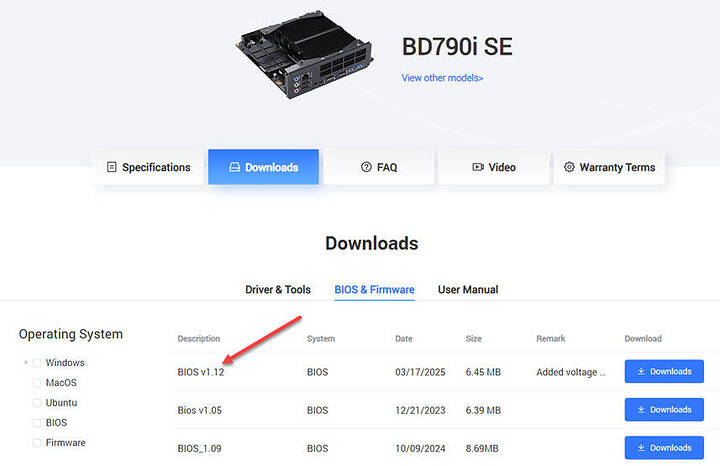The image size is (720, 466).
Task: Switch to the Driver & Tools sub-tab
Action: click(278, 290)
